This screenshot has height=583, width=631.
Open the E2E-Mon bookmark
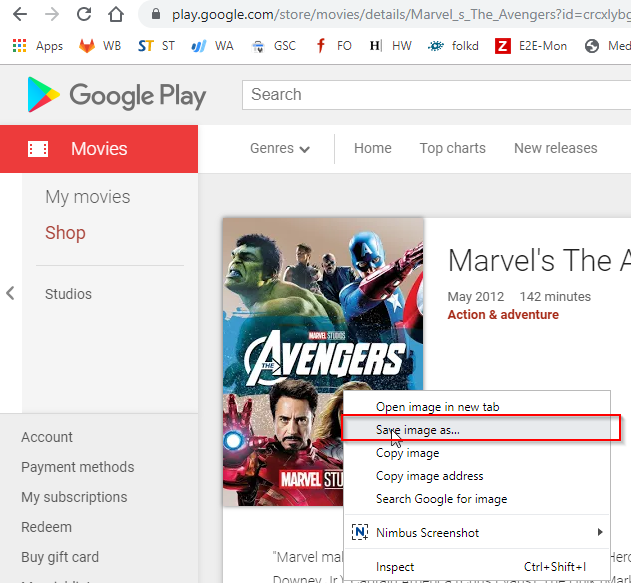(x=531, y=46)
